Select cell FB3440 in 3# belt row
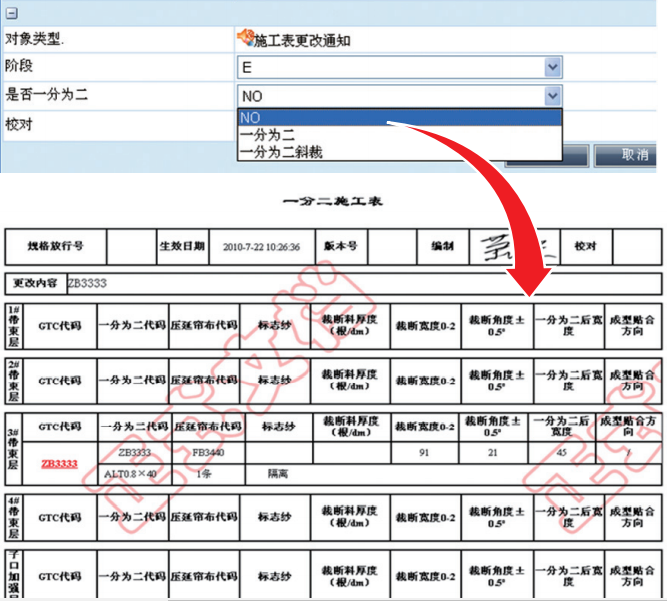Image resolution: width=667 pixels, height=601 pixels. 208,453
